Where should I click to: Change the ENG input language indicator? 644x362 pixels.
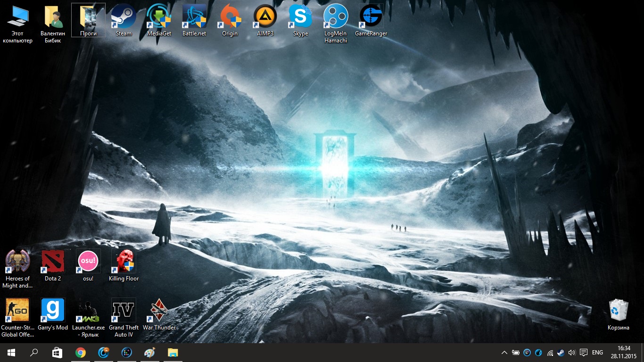tap(598, 353)
